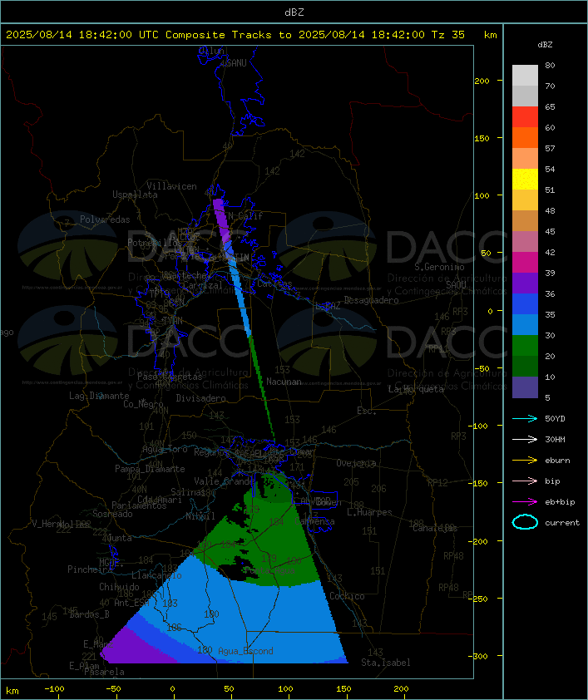Image resolution: width=588 pixels, height=700 pixels.
Task: Click the white 30HM arrow in legend
Action: click(x=525, y=439)
